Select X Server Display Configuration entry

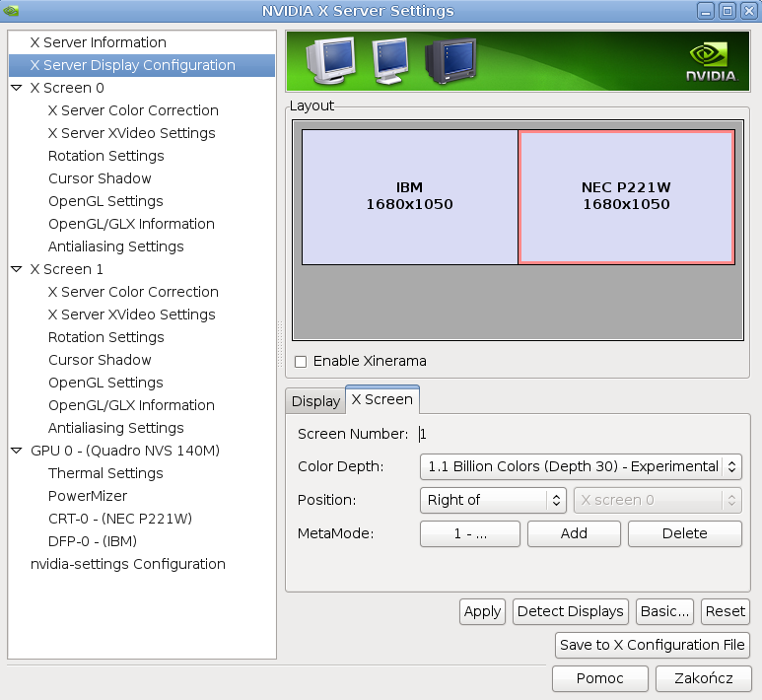tap(142, 65)
